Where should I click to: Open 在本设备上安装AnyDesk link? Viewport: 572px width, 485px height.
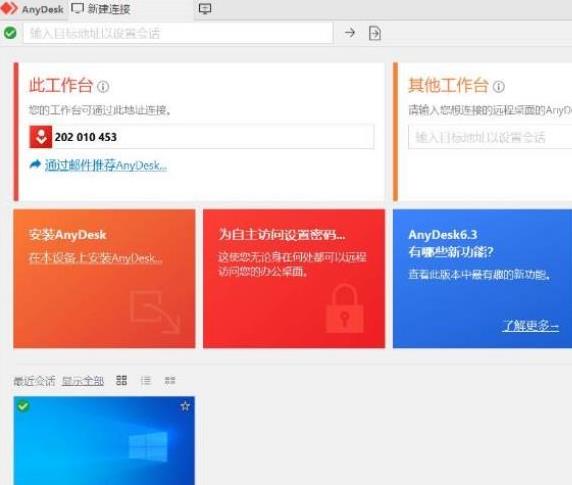click(x=96, y=259)
